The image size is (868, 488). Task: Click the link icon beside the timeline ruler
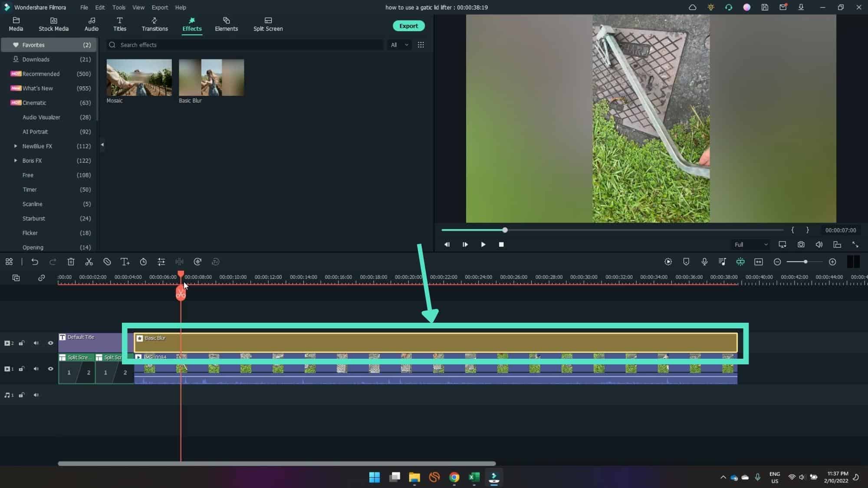point(41,278)
